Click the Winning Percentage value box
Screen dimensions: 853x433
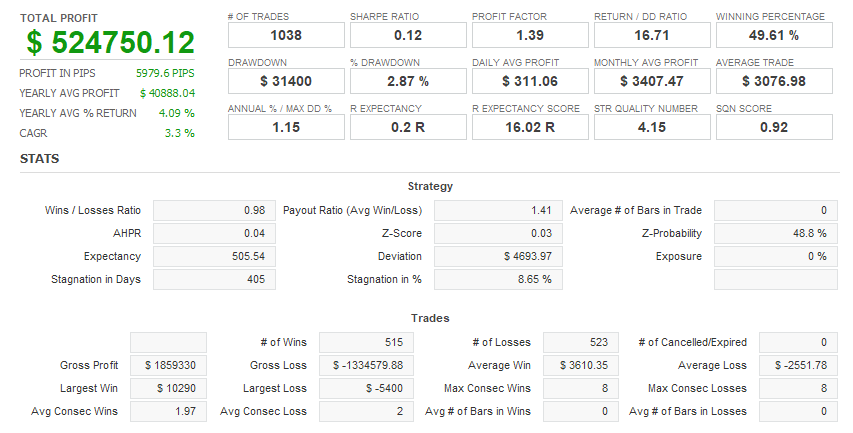coord(774,36)
